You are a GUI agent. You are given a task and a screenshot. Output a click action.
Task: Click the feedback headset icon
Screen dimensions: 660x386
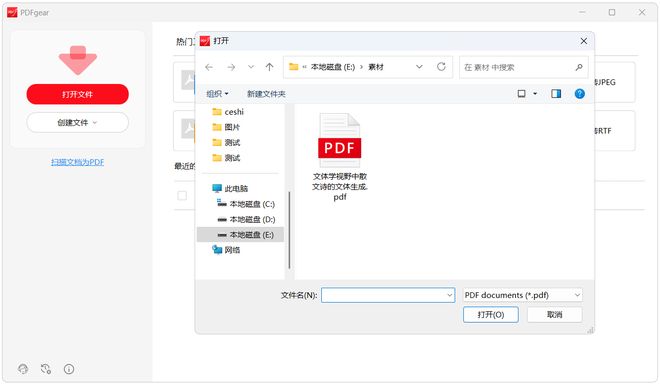(x=23, y=369)
